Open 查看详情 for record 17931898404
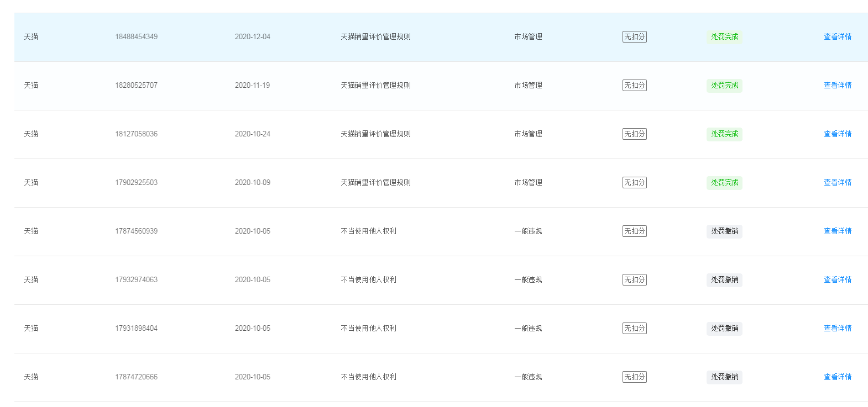 [837, 329]
